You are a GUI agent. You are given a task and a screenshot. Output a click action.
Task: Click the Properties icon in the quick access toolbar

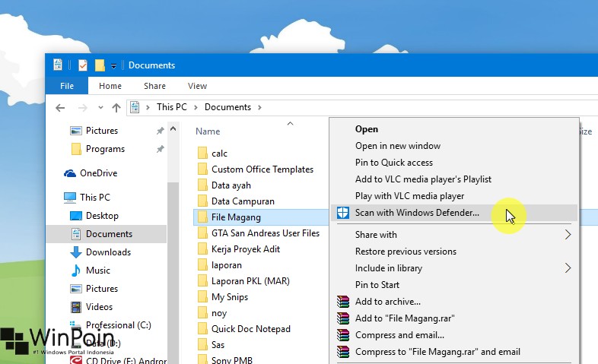click(83, 65)
